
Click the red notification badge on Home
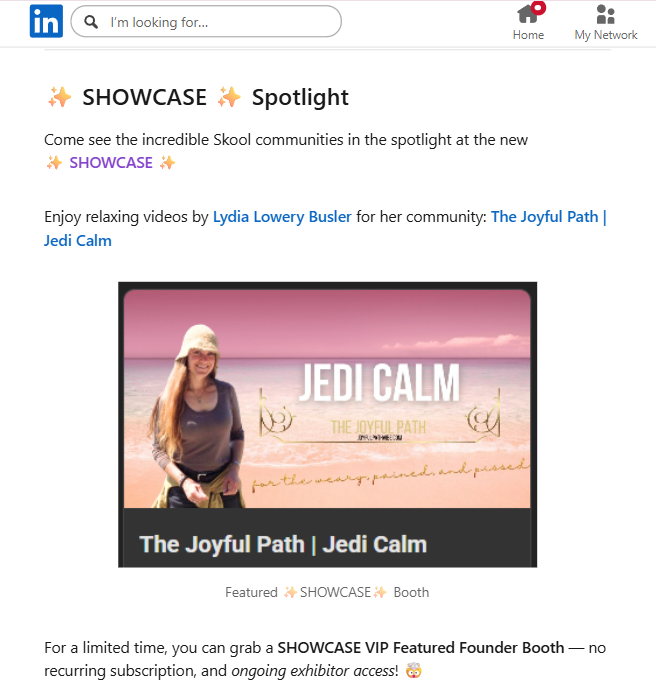538,8
